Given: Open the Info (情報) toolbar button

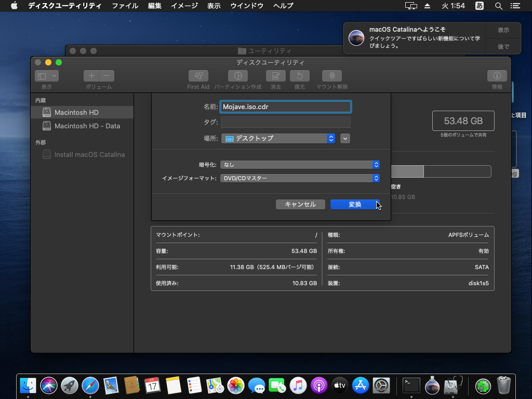Looking at the screenshot, I should tap(497, 76).
